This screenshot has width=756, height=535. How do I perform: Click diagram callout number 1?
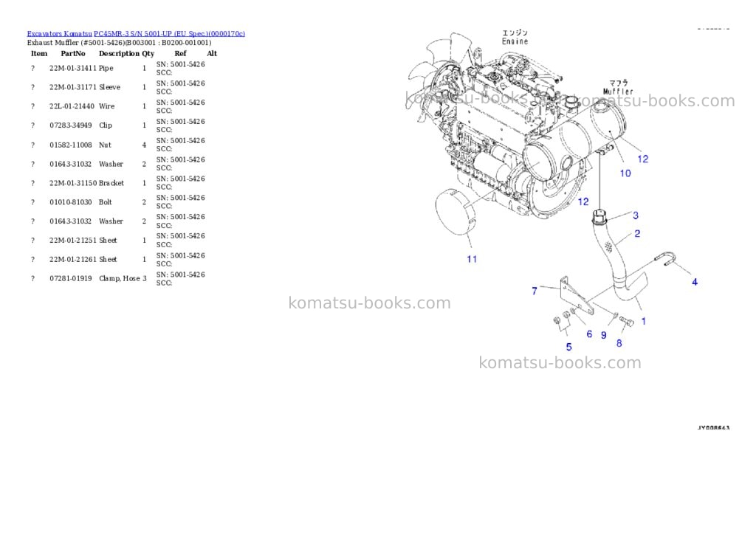[x=643, y=321]
